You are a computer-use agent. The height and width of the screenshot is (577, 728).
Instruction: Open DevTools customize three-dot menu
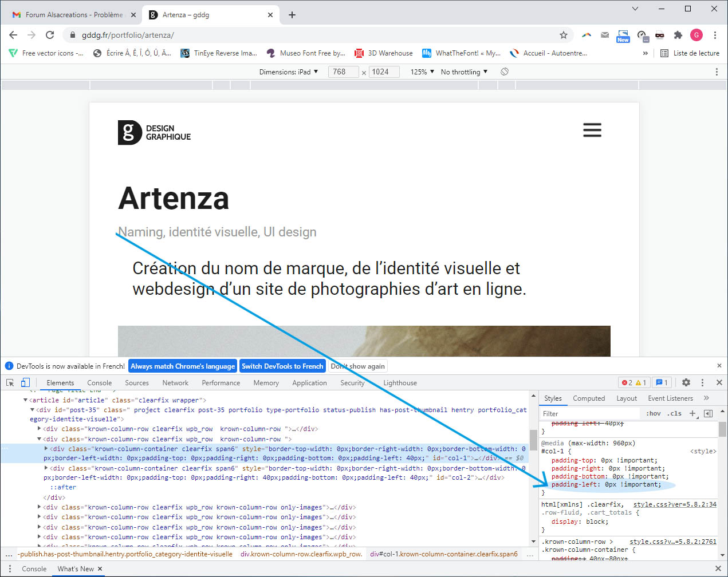point(702,382)
